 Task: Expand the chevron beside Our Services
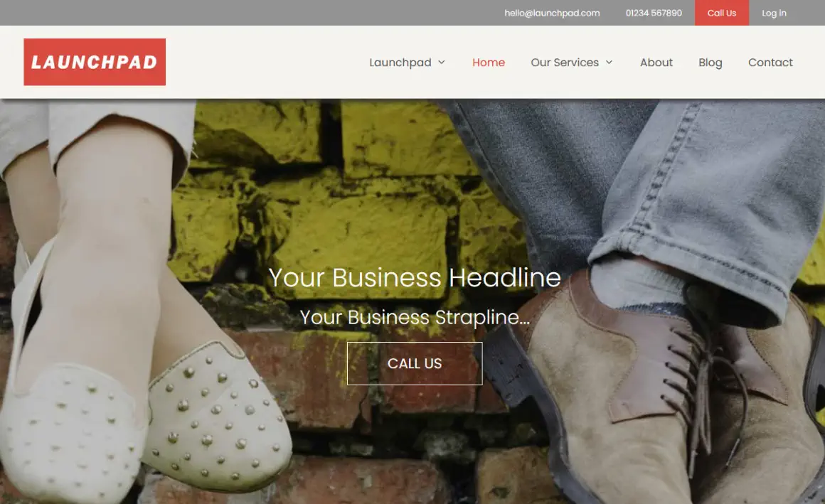(x=609, y=63)
